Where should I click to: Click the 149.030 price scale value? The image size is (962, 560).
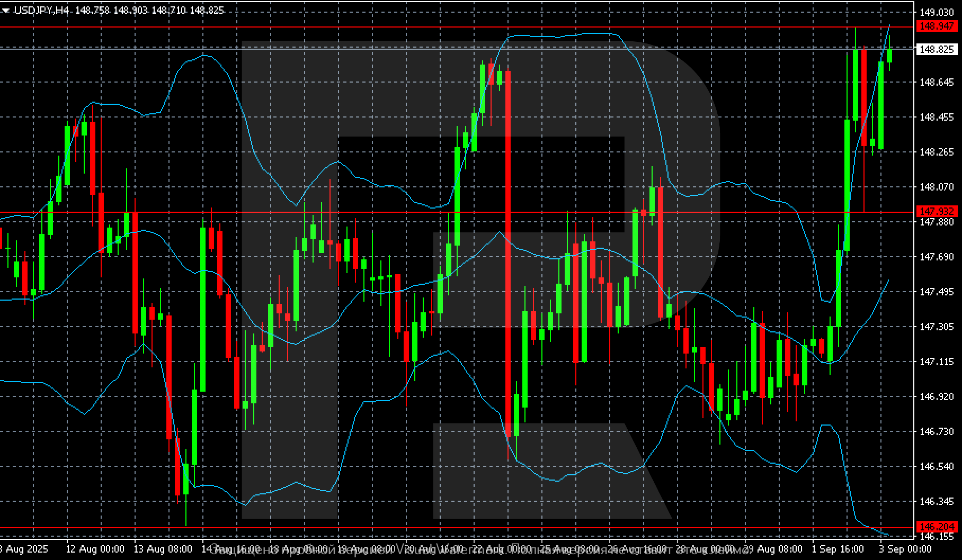937,12
